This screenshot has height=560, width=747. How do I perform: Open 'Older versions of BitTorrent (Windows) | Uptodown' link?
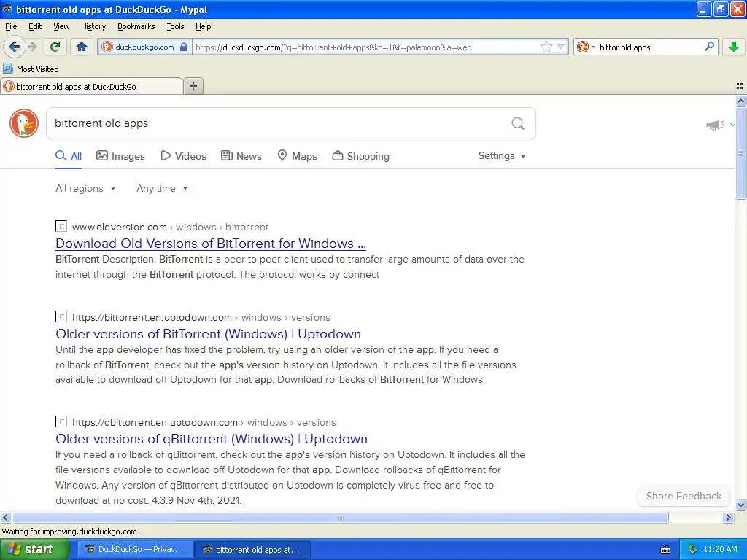click(208, 334)
